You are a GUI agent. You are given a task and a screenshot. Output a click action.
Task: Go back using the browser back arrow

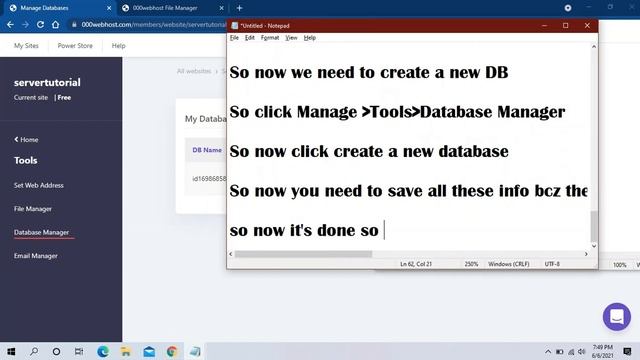tap(10, 24)
